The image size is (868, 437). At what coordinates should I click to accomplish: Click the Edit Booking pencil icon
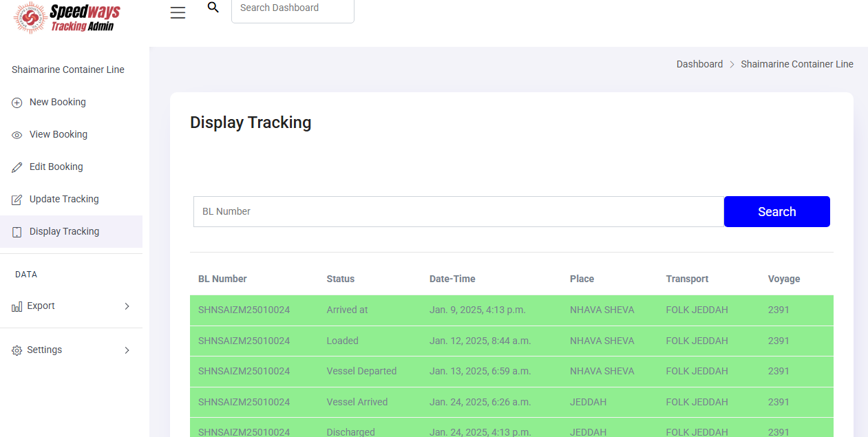pyautogui.click(x=17, y=167)
